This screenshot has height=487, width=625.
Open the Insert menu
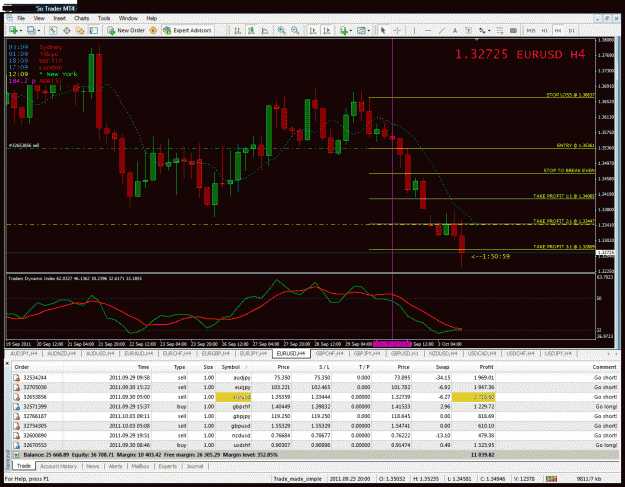click(x=59, y=18)
